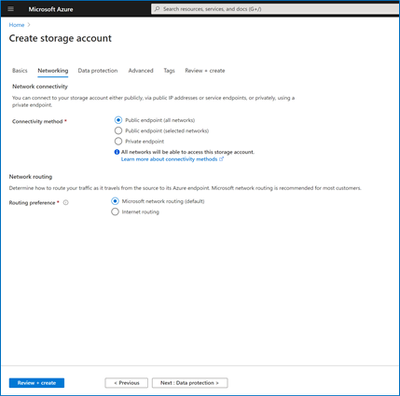Click the text 'All networks will be able to access this storage account.'
The image size is (400, 396).
(188, 152)
